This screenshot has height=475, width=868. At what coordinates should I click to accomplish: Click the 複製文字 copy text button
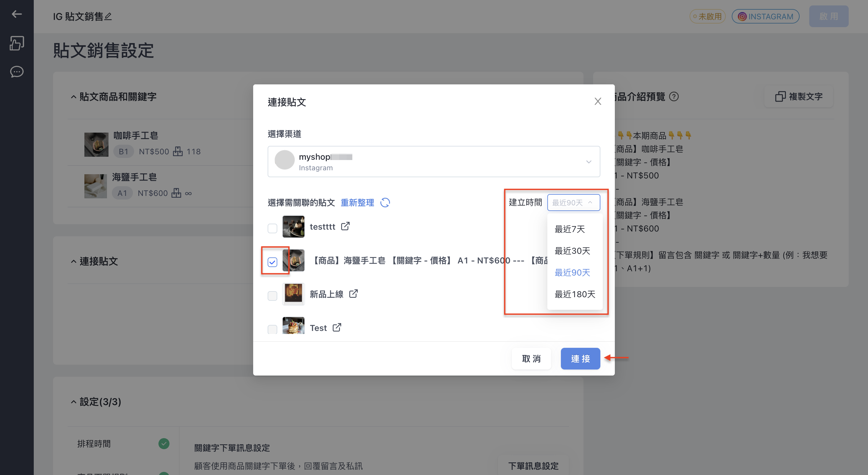tap(799, 97)
